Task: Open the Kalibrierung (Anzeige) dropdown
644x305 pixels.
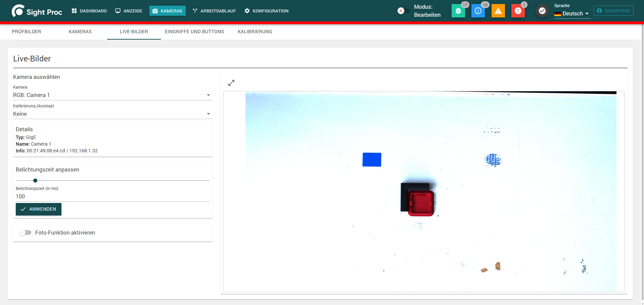Action: point(112,114)
